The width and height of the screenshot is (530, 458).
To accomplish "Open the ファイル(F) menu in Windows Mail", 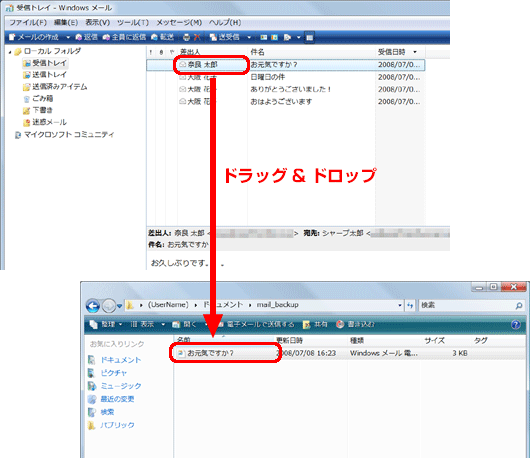I will (28, 23).
